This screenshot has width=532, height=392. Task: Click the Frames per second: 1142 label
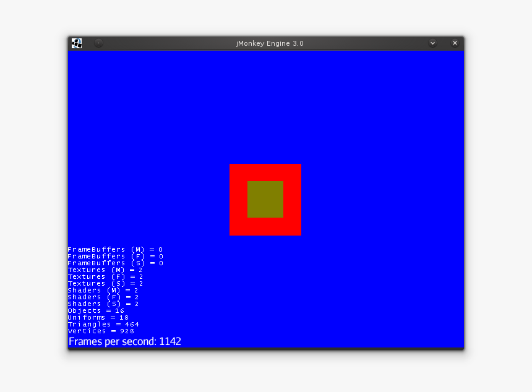tap(124, 341)
